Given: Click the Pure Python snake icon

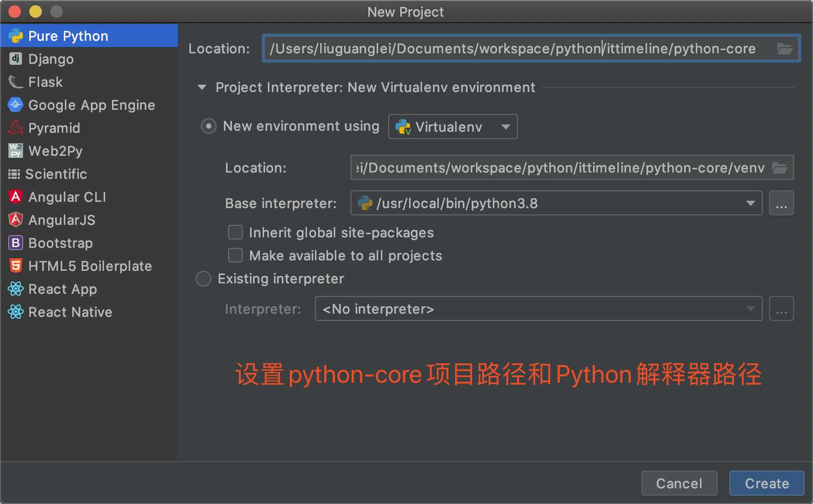Looking at the screenshot, I should (16, 36).
